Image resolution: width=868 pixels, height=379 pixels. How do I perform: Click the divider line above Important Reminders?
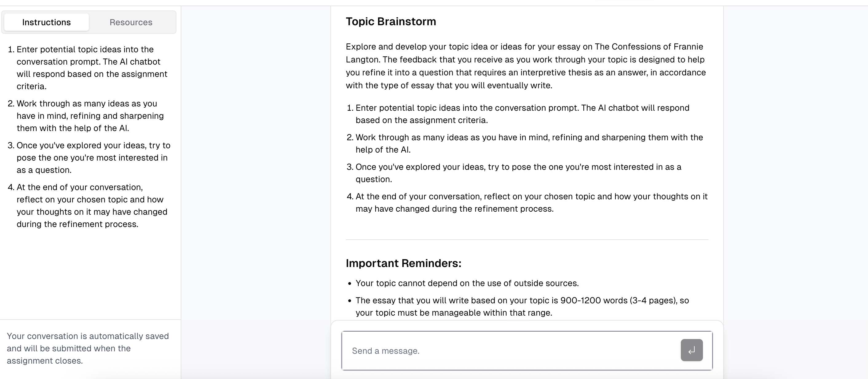tap(527, 240)
